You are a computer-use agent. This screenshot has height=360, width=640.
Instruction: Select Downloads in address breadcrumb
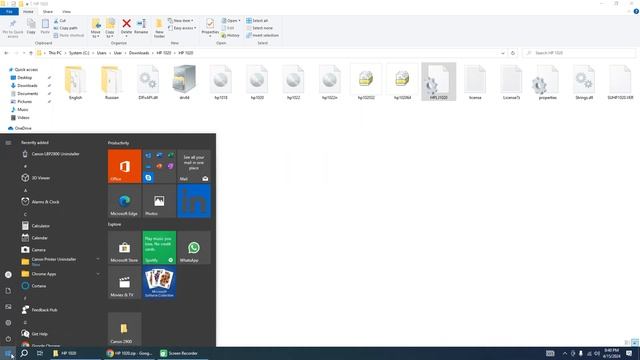click(x=139, y=53)
